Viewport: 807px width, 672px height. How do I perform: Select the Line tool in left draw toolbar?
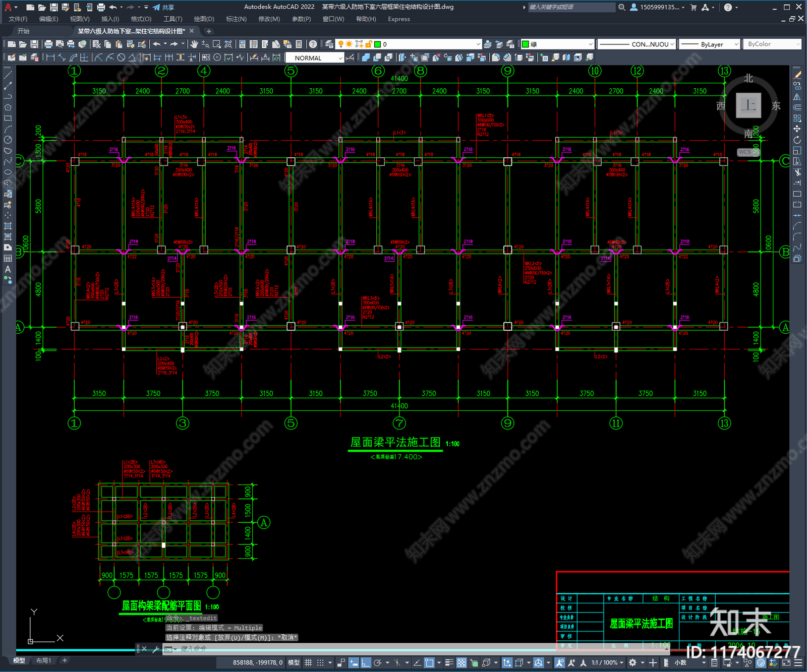tap(8, 75)
